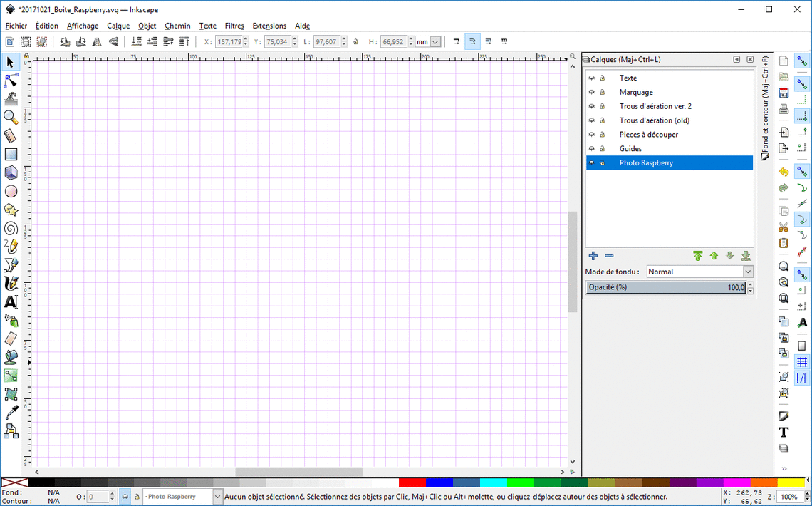Add a new layer with plus icon
The image size is (812, 506).
pyautogui.click(x=593, y=256)
